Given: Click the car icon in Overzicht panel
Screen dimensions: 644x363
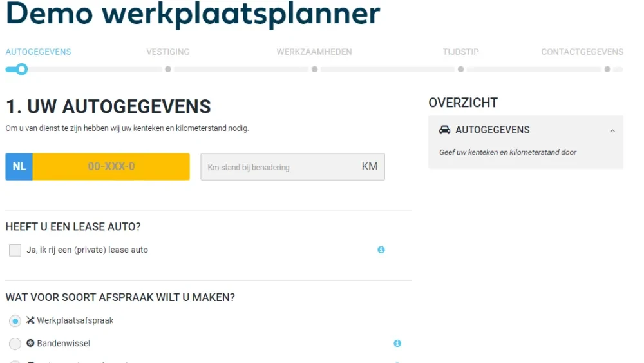Looking at the screenshot, I should (x=444, y=130).
